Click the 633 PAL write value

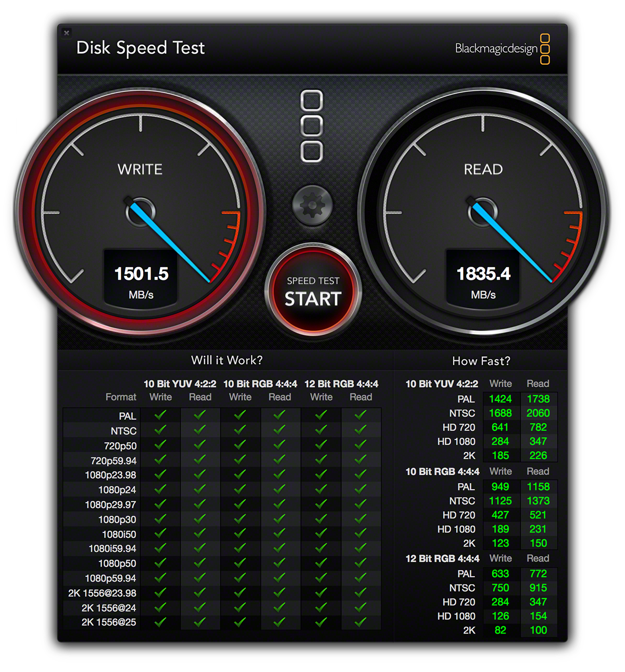(x=500, y=574)
